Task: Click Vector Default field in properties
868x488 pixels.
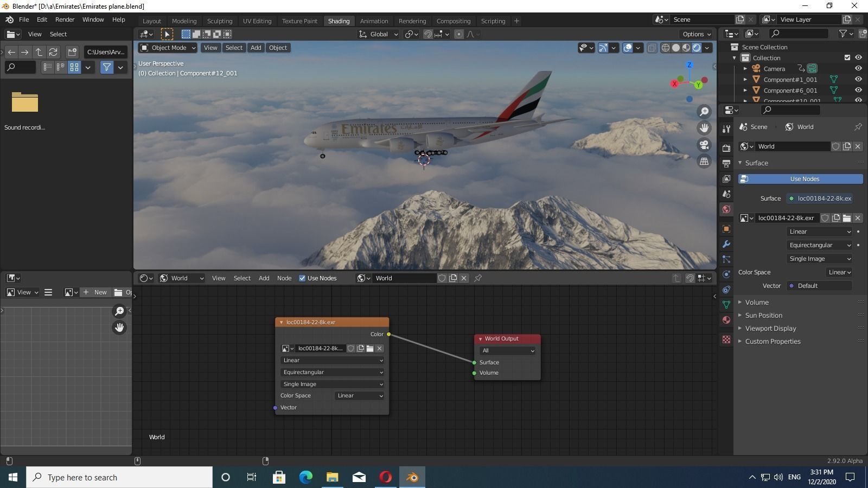Action: coord(820,286)
